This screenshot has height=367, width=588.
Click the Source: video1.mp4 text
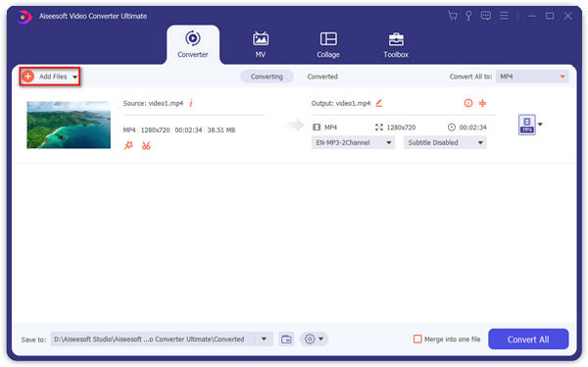click(x=153, y=103)
